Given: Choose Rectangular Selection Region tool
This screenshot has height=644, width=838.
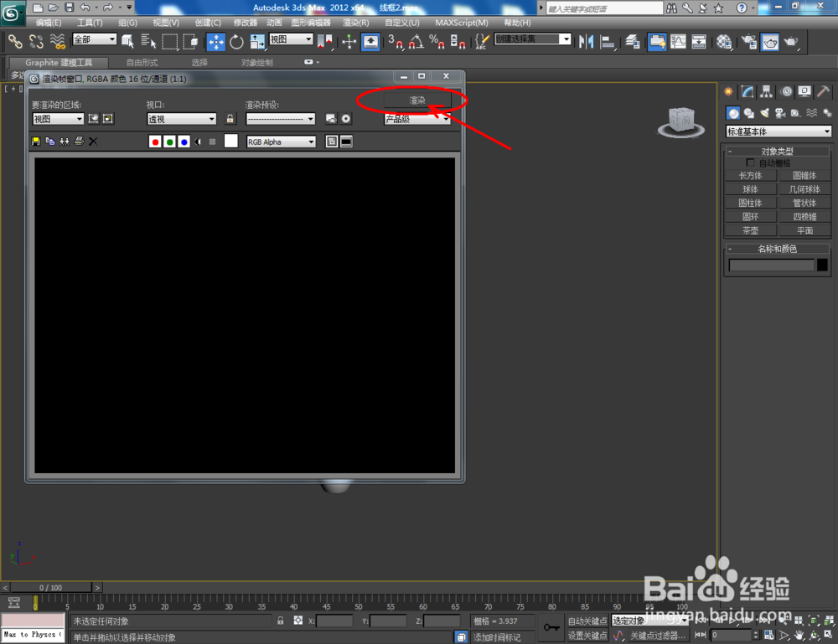Looking at the screenshot, I should (x=169, y=41).
